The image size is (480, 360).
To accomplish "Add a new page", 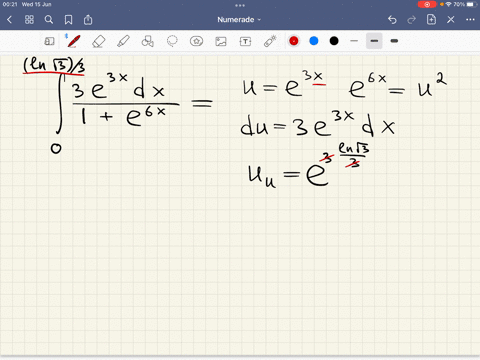I will coord(431,20).
